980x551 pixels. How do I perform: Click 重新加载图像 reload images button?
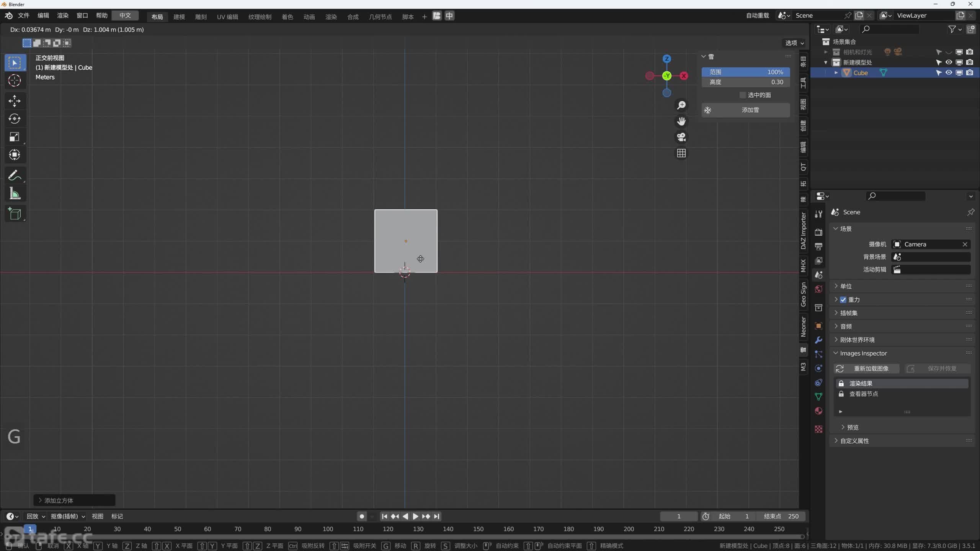[867, 368]
